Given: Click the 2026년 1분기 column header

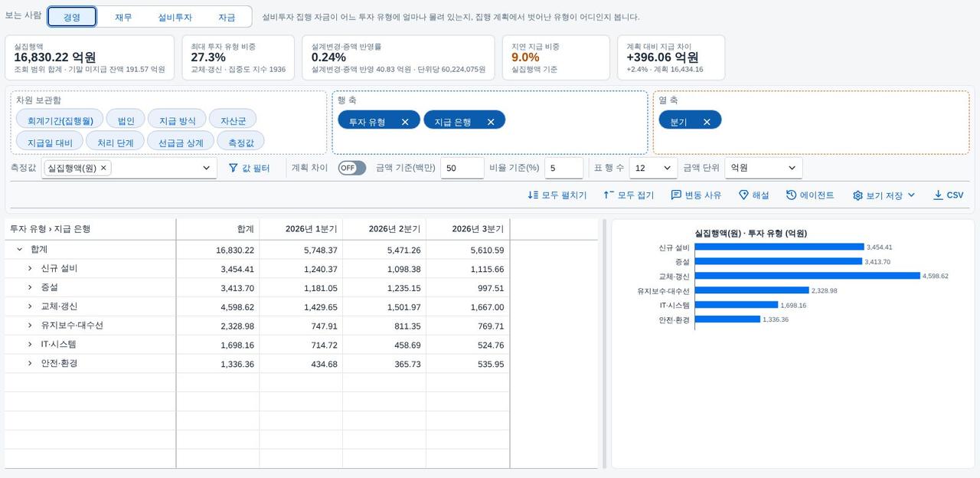Looking at the screenshot, I should [x=301, y=229].
